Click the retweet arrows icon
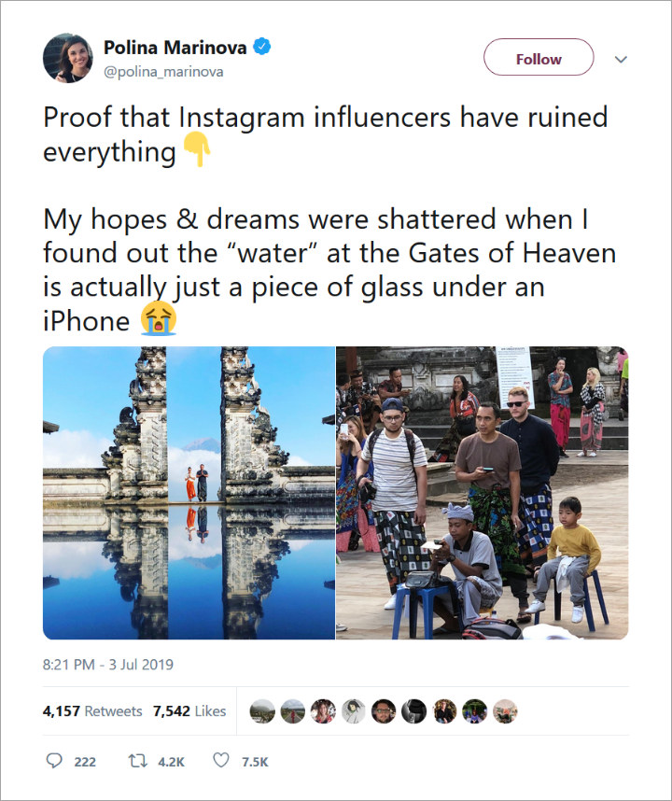The height and width of the screenshot is (801, 672). pos(137,761)
